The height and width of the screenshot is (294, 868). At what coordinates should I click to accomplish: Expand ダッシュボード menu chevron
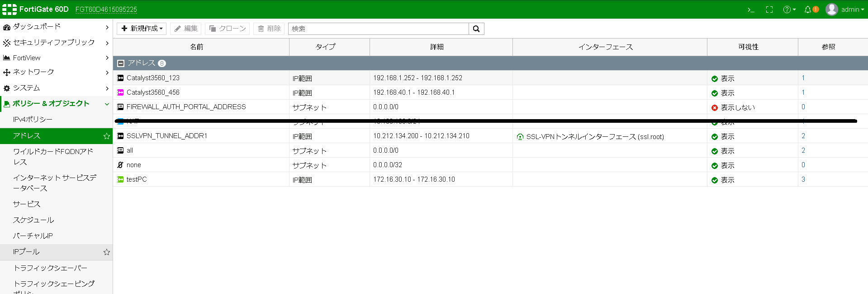(x=107, y=27)
